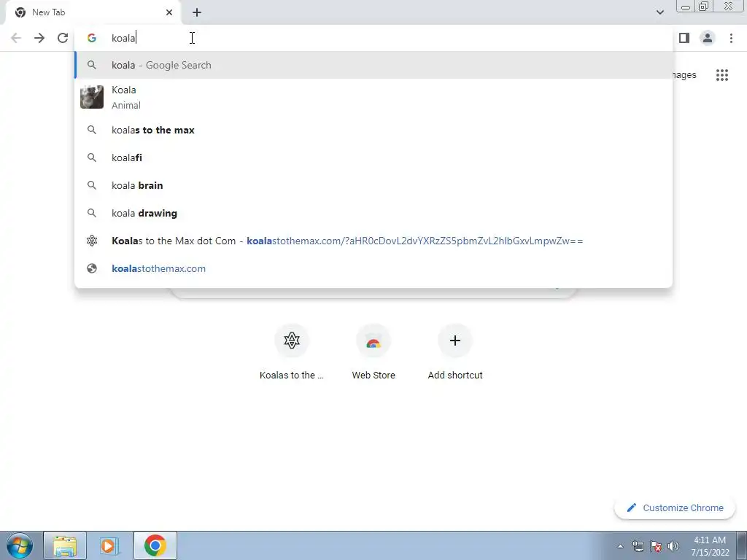The height and width of the screenshot is (560, 747).
Task: Click the Action Center flag icon
Action: tap(656, 546)
